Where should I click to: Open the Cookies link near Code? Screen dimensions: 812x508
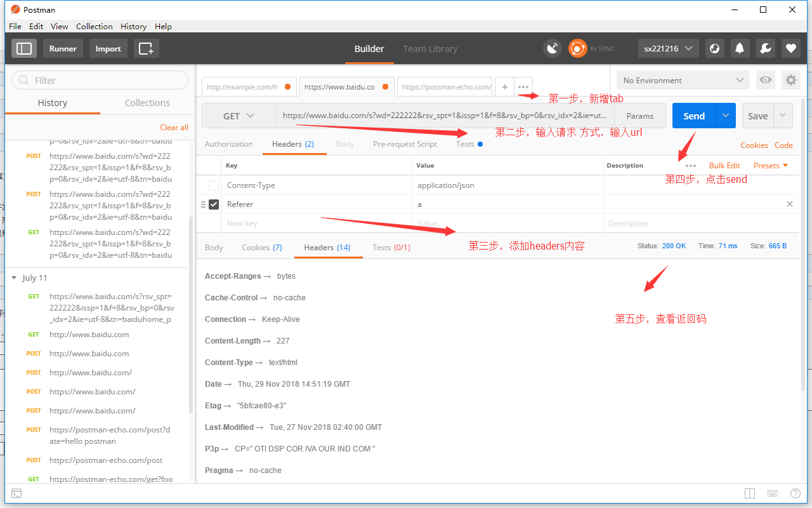(754, 145)
